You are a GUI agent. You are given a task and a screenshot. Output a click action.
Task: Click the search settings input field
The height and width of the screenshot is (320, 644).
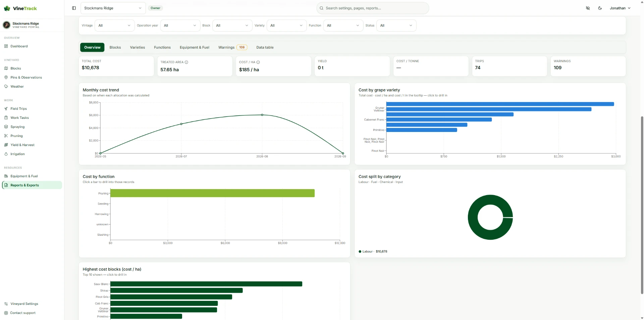click(373, 8)
